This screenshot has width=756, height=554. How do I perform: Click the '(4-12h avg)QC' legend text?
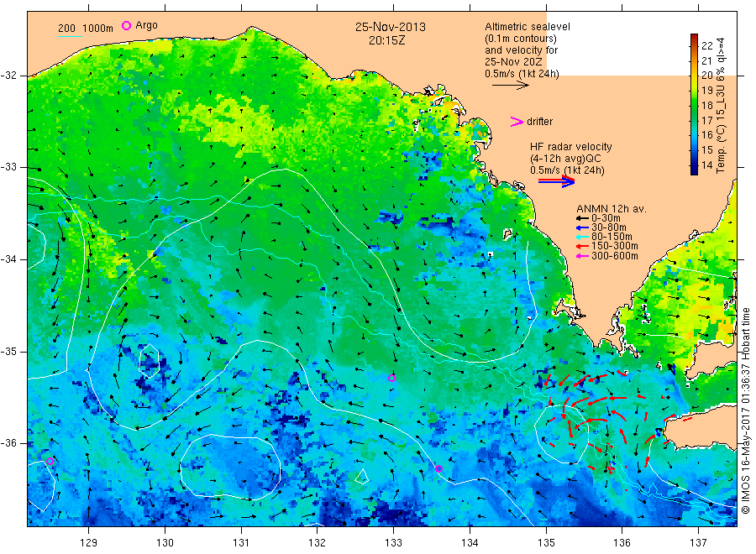pos(565,159)
